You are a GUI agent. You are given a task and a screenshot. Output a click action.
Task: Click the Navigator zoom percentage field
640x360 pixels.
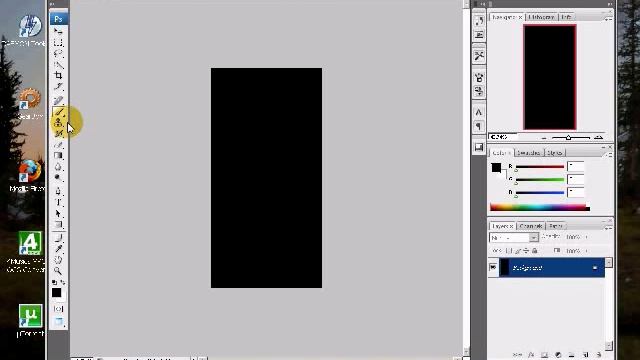tap(502, 137)
